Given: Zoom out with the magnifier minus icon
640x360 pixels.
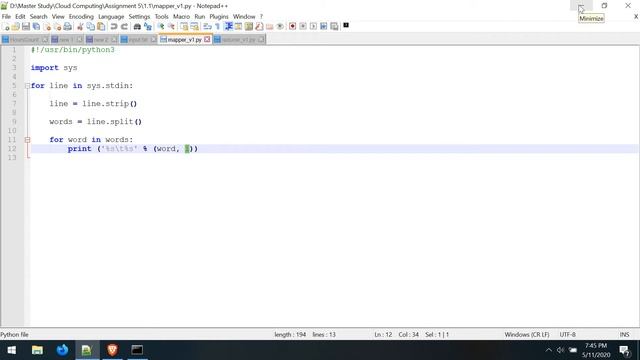Looking at the screenshot, I should [171, 27].
